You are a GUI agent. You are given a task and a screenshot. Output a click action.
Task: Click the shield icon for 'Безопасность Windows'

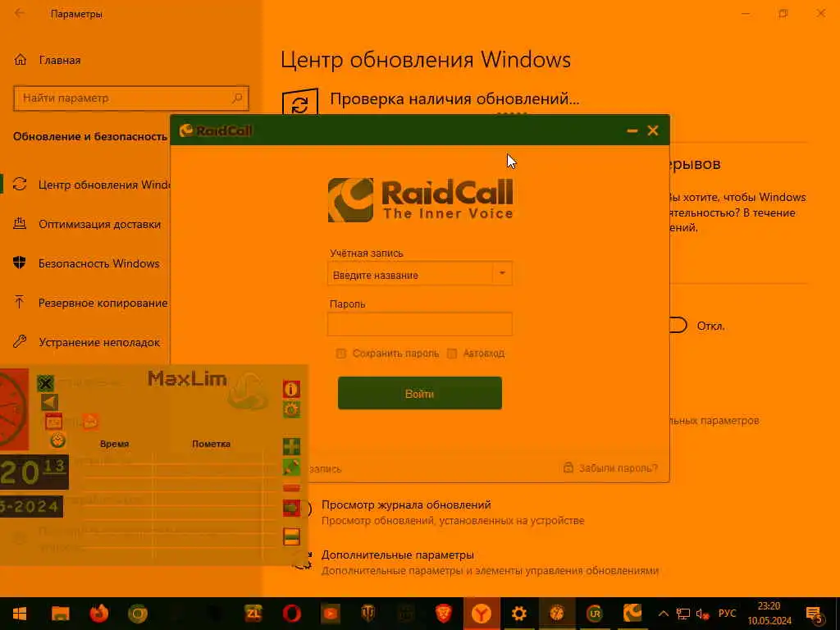point(20,262)
